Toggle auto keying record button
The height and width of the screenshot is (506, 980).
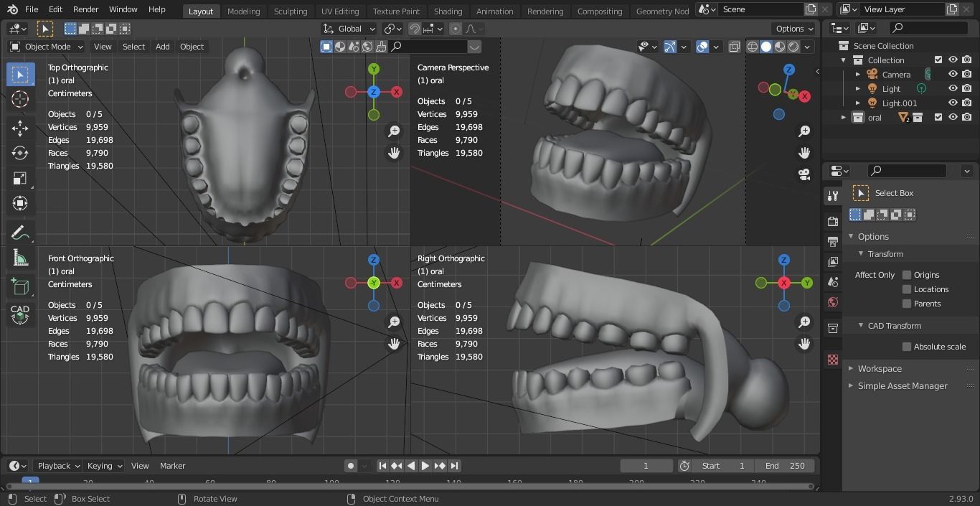(351, 466)
